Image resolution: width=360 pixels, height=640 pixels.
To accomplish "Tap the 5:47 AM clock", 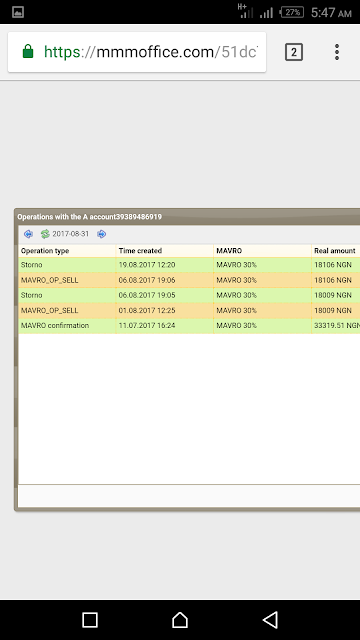I will [x=331, y=13].
